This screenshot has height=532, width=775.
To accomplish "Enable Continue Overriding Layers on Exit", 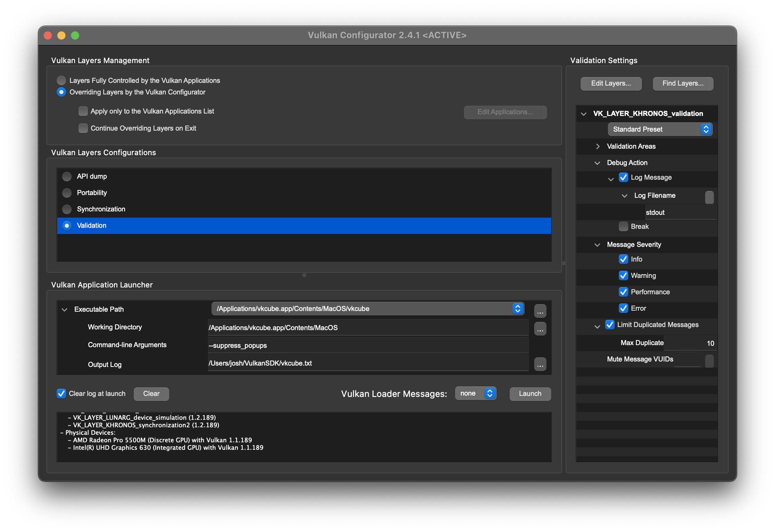I will point(83,128).
